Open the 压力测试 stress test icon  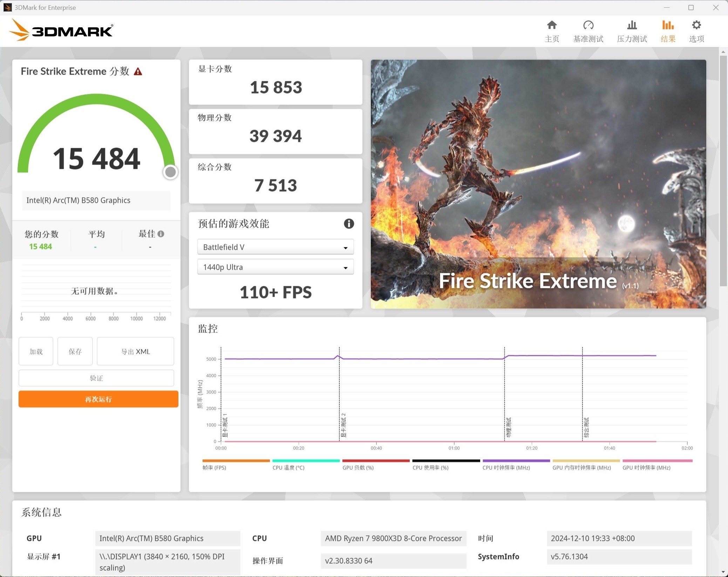pyautogui.click(x=632, y=25)
